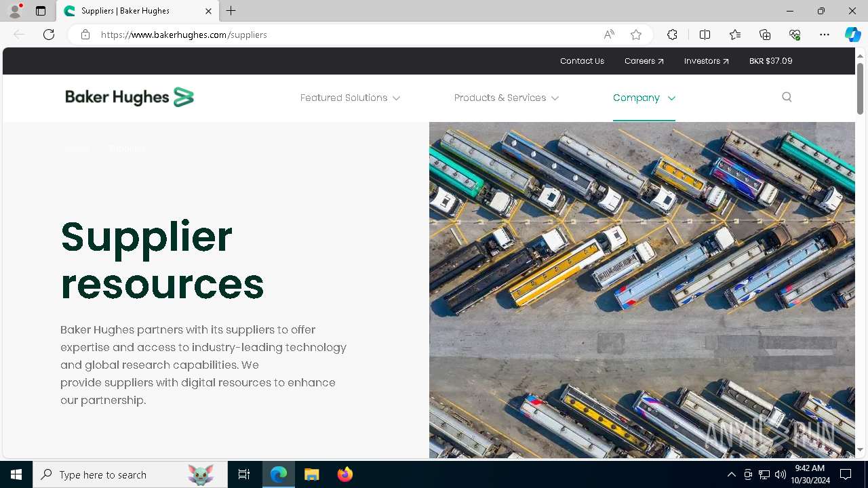Click the tanker trucks hero image
The height and width of the screenshot is (488, 868).
(642, 290)
